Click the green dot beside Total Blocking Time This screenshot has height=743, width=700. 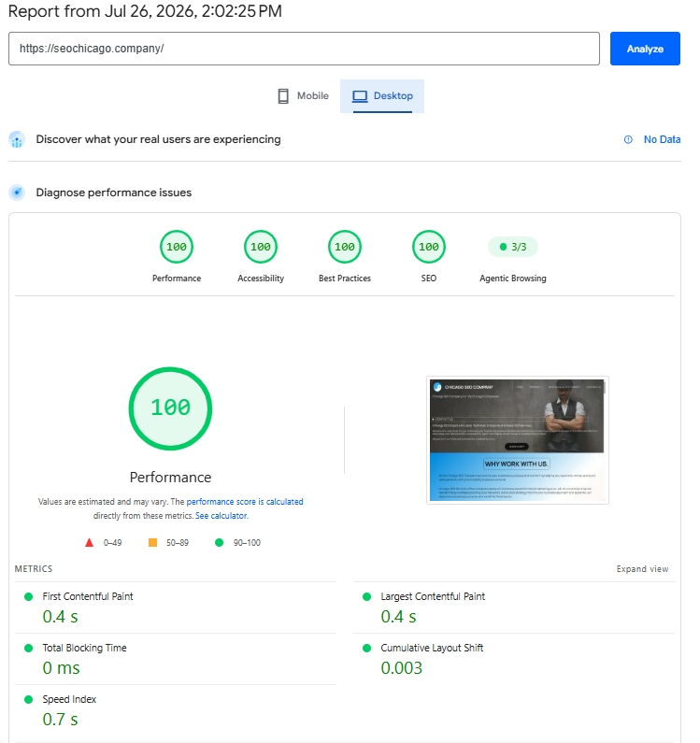(x=28, y=648)
